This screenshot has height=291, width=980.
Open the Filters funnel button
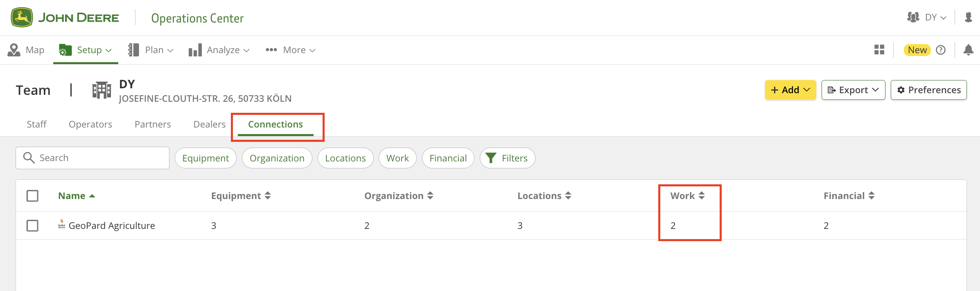coord(507,158)
